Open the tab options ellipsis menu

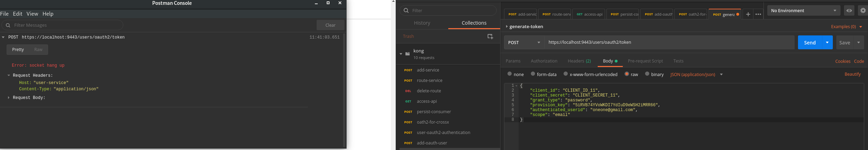758,14
